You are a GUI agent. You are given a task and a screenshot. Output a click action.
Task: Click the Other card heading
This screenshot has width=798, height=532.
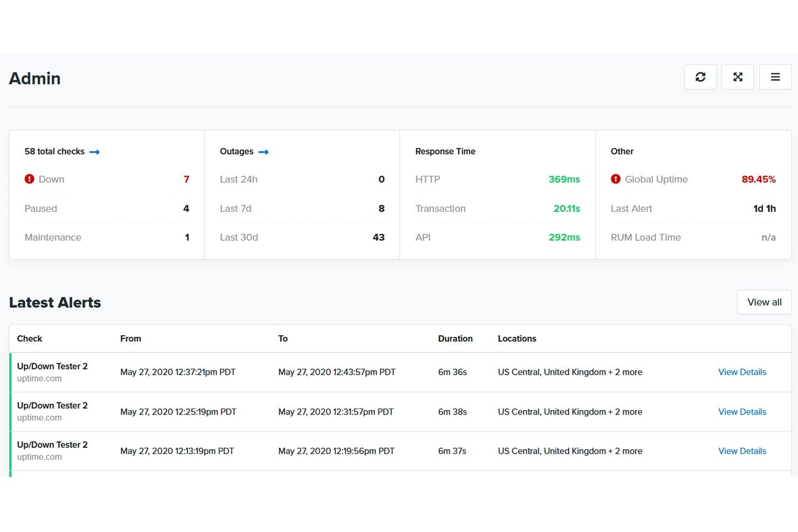(622, 151)
